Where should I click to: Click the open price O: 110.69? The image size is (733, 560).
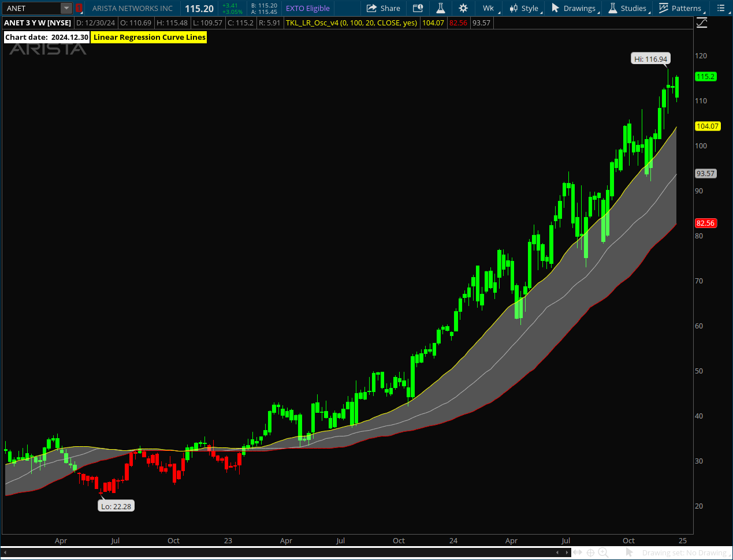[136, 23]
